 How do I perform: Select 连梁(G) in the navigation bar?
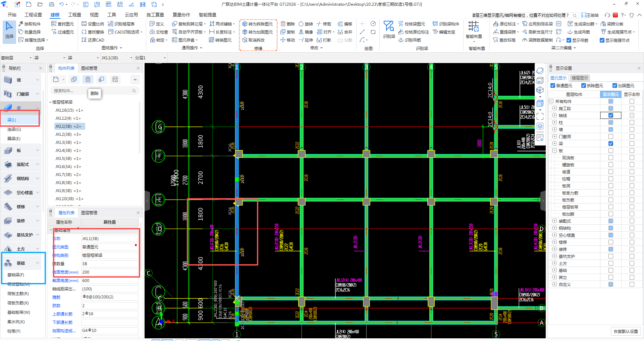pyautogui.click(x=14, y=129)
